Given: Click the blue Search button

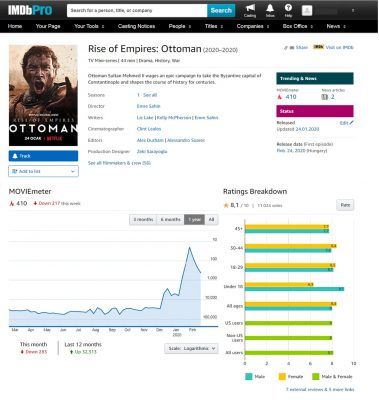Looking at the screenshot, I should point(221,10).
